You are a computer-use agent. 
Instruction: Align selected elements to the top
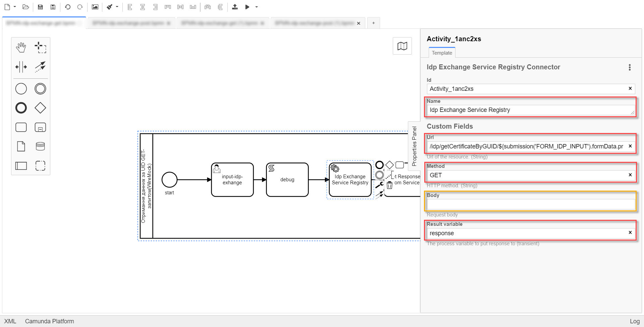point(168,7)
